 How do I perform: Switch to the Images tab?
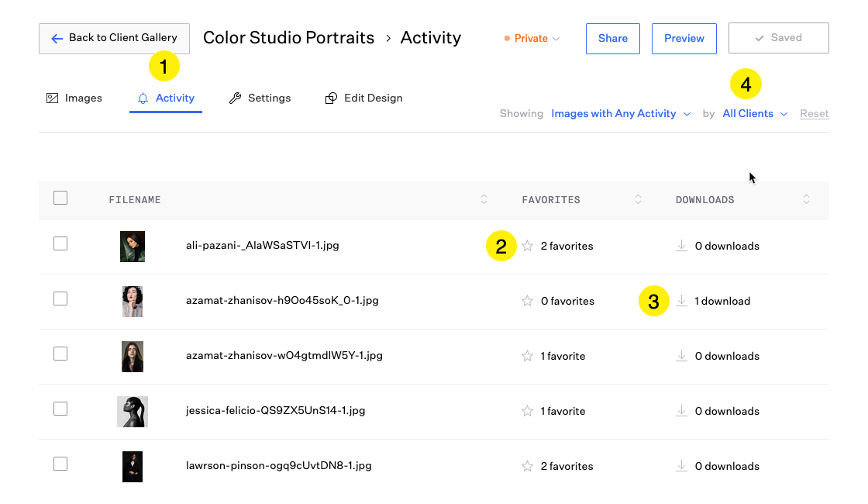[x=74, y=98]
